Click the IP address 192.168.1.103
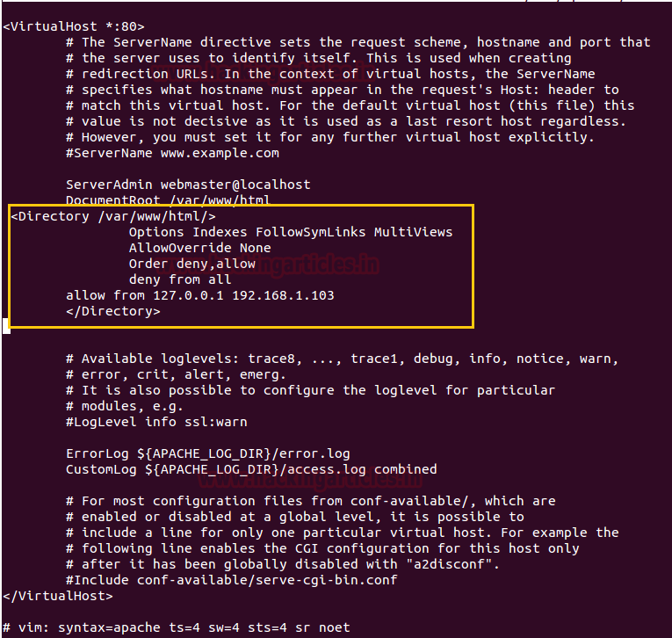This screenshot has height=638, width=672. (283, 295)
